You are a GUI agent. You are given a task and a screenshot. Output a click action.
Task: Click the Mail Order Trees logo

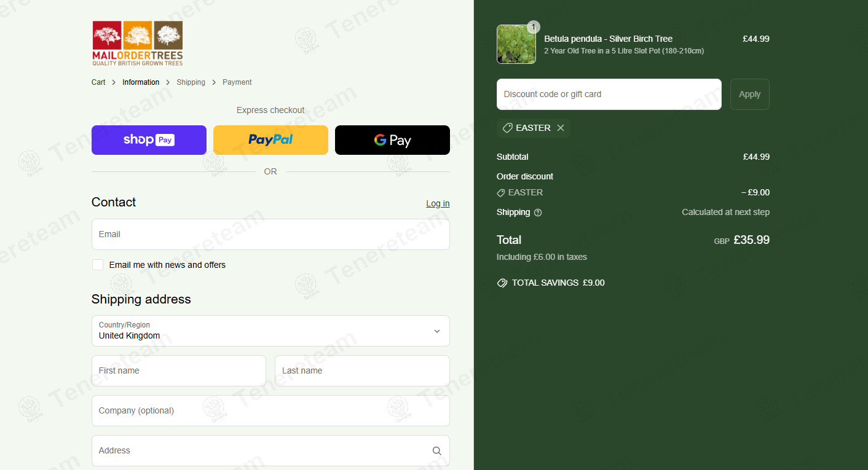point(137,44)
